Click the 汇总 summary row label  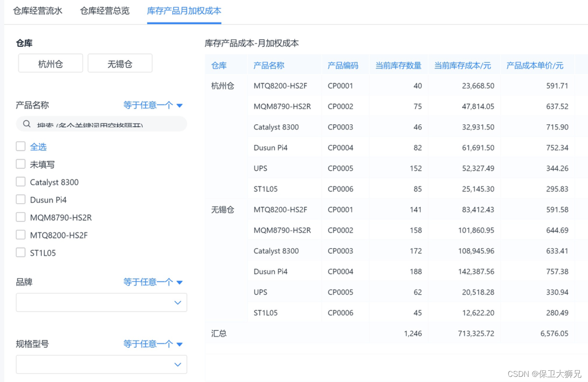coord(219,333)
